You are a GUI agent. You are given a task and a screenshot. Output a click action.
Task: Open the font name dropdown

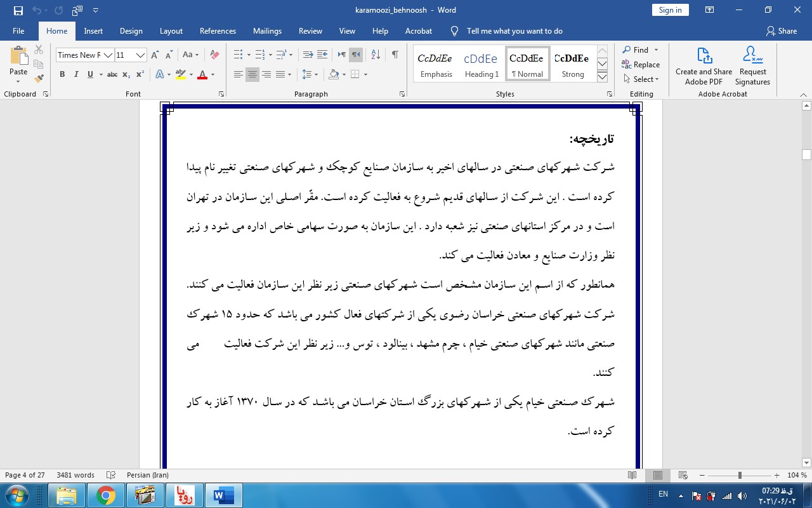pos(108,55)
